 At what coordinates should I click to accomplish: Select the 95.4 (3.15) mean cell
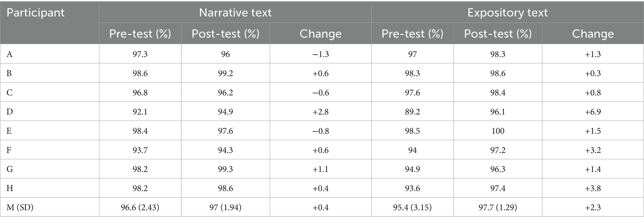[412, 207]
